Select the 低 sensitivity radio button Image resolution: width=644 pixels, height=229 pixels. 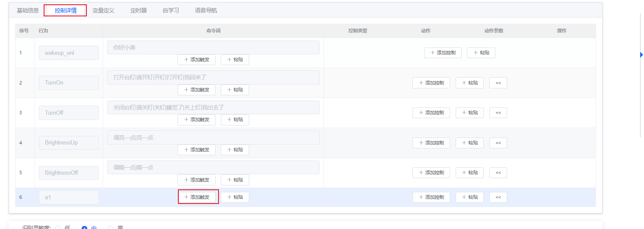click(x=58, y=228)
